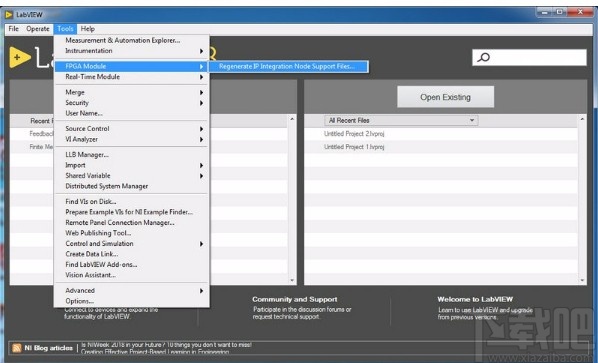The width and height of the screenshot is (598, 363).
Task: Click Welcome to LabVIEW link
Action: [x=475, y=299]
